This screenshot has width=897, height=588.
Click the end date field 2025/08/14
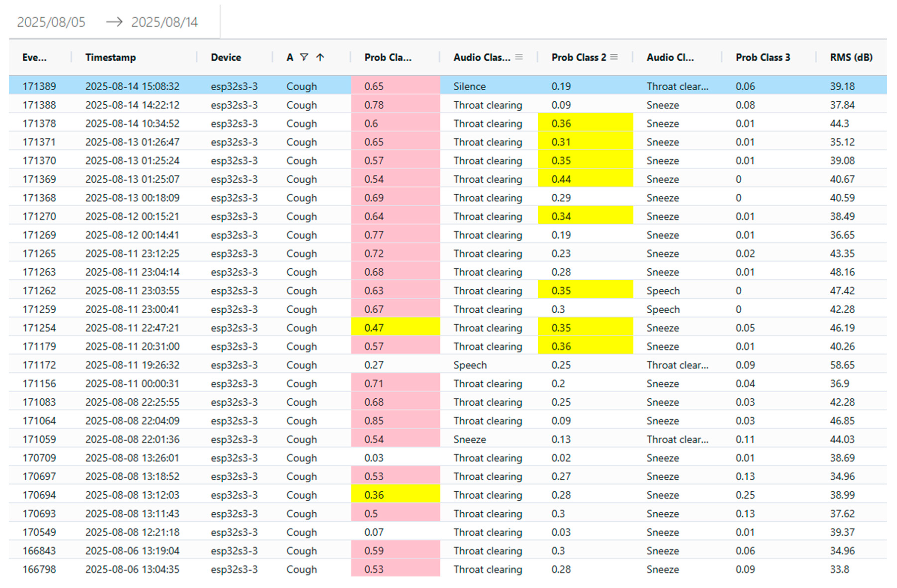pos(164,22)
